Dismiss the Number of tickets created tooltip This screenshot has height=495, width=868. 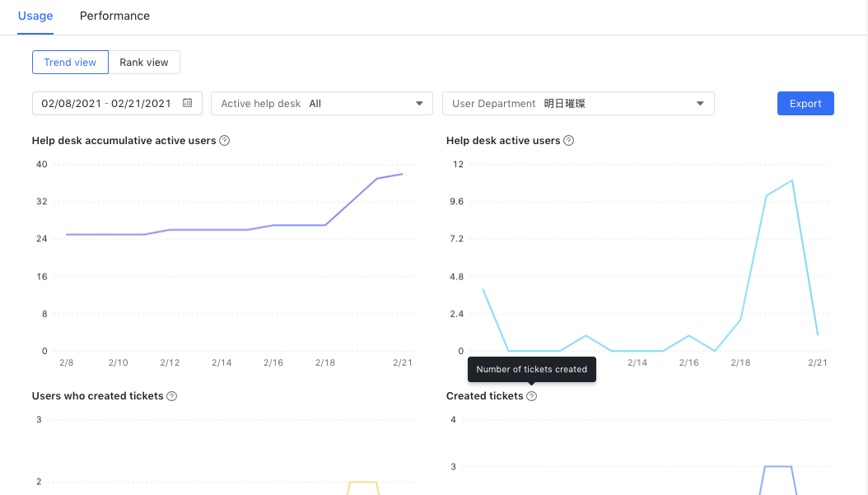[531, 369]
